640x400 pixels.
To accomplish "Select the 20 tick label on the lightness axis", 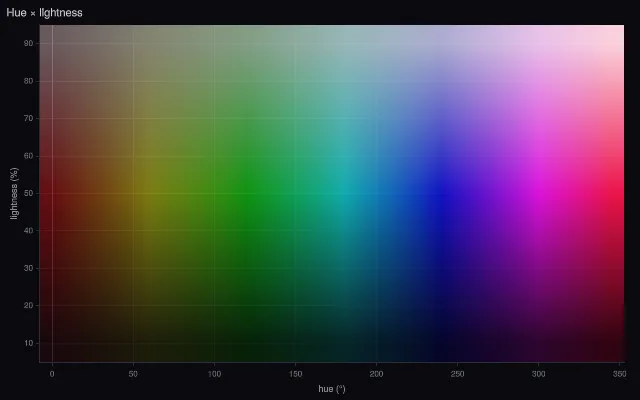I will tap(29, 306).
